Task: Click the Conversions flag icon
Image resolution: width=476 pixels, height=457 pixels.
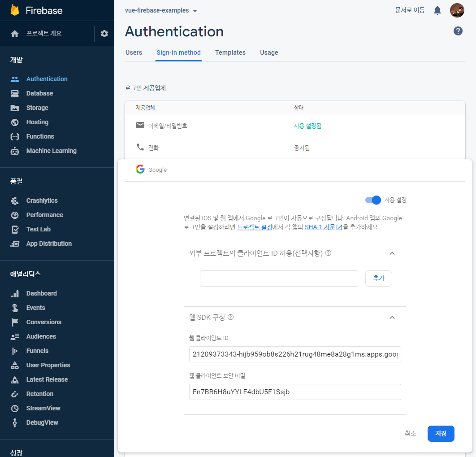Action: 15,322
